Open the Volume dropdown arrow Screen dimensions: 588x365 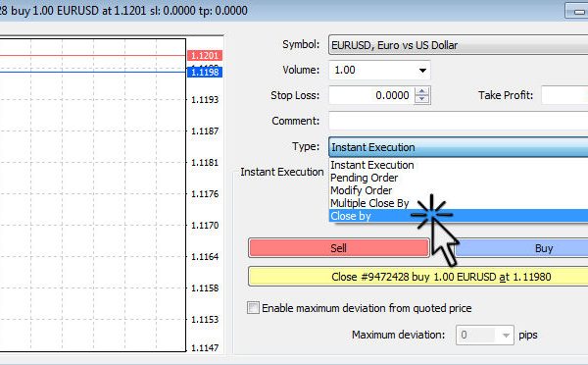422,71
